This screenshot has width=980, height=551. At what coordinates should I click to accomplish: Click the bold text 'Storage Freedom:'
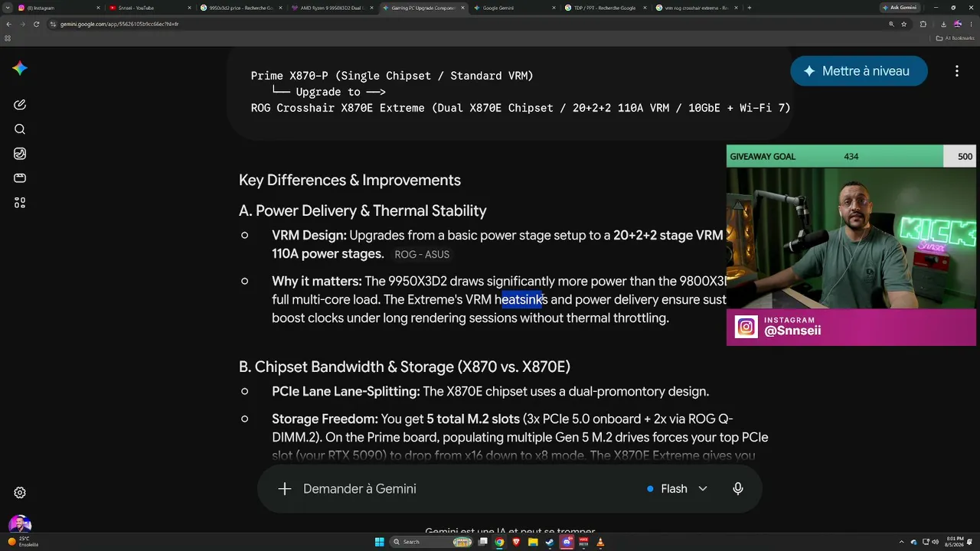click(325, 419)
